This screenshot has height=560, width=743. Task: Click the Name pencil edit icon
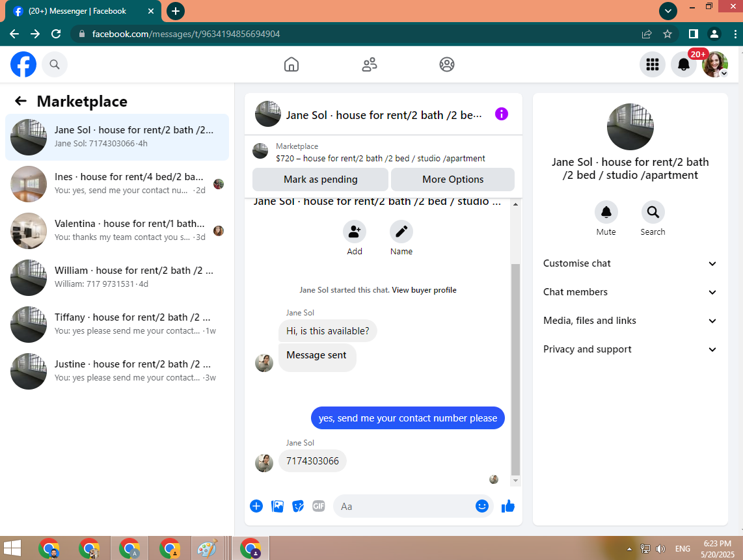tap(401, 232)
